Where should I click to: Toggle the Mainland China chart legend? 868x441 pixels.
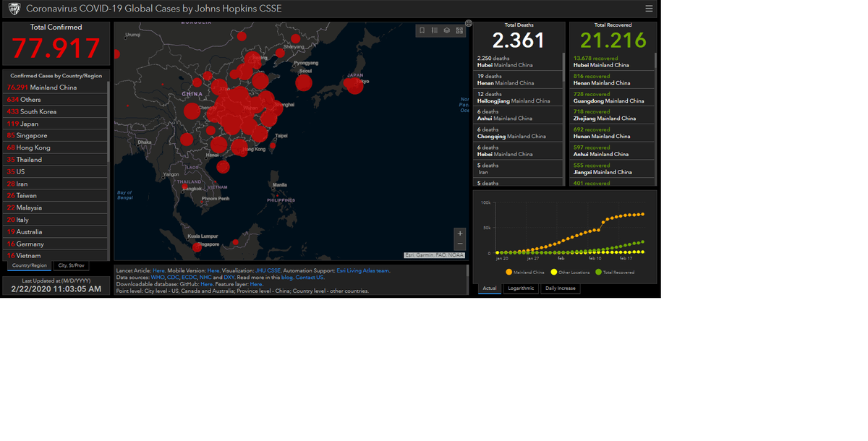coord(527,273)
